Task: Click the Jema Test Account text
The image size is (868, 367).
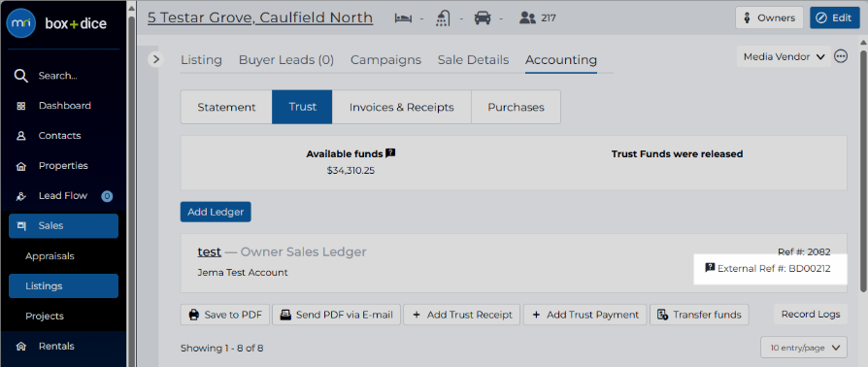Action: coord(243,273)
